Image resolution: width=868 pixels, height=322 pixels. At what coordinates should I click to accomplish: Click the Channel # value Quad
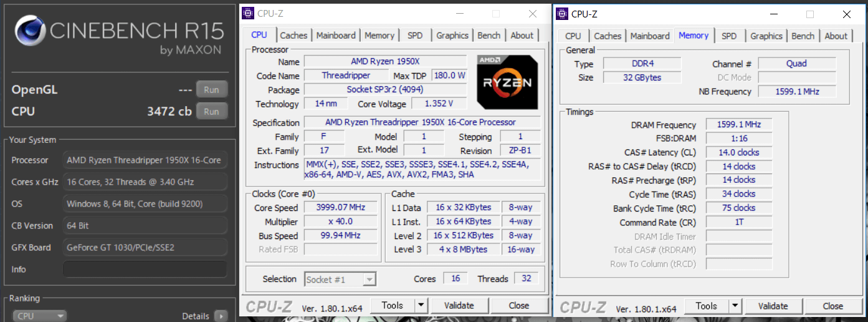pos(797,64)
